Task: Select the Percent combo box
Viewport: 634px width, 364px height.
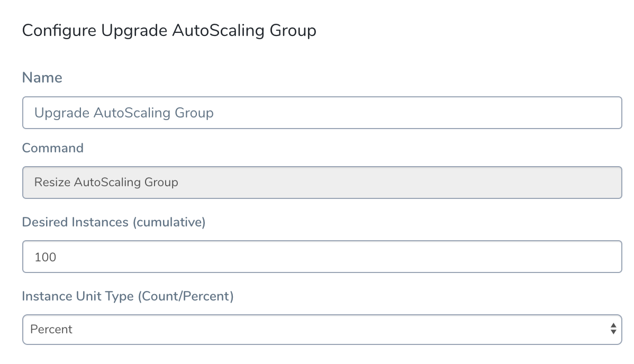Action: click(322, 330)
